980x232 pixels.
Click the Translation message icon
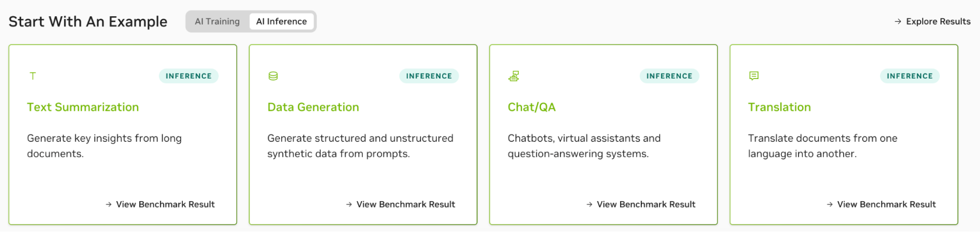tap(754, 76)
